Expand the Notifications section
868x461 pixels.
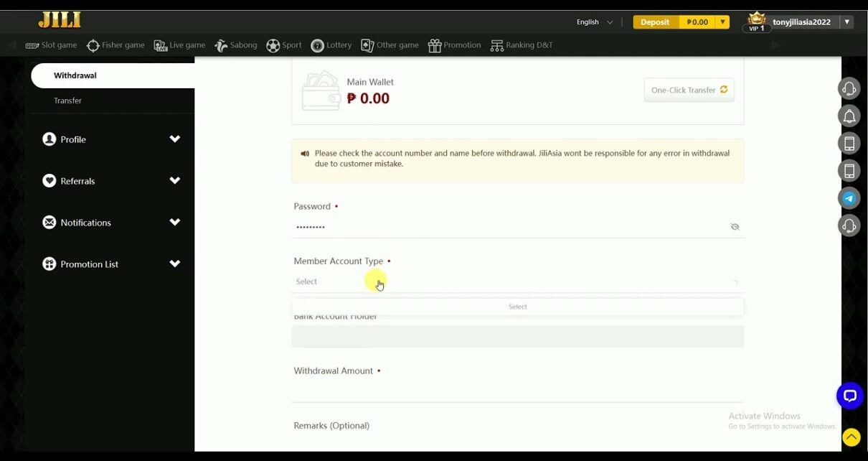coord(111,223)
